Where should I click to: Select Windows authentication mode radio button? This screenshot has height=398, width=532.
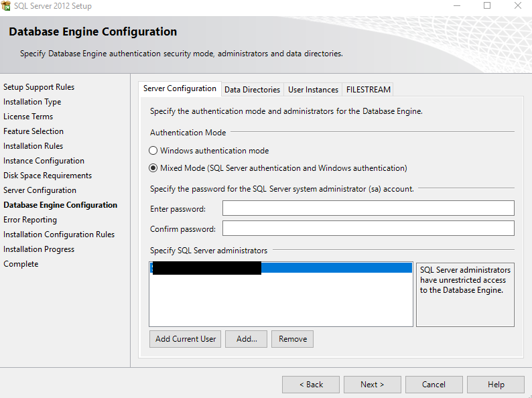coord(153,151)
